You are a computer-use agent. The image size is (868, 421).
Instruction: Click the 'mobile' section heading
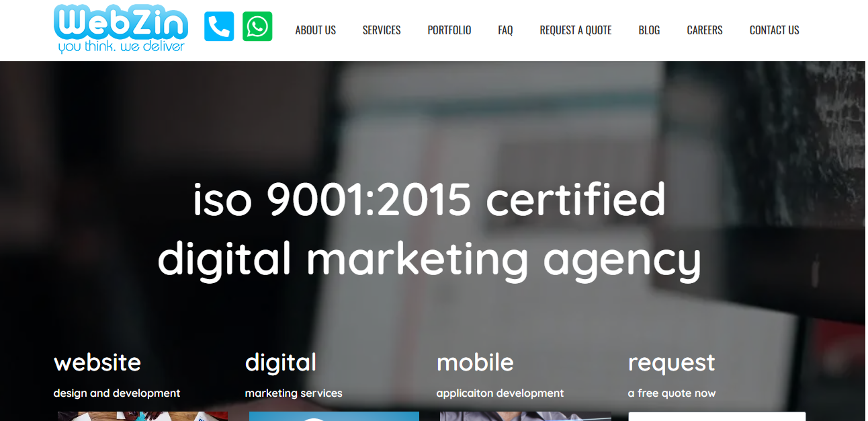coord(475,362)
